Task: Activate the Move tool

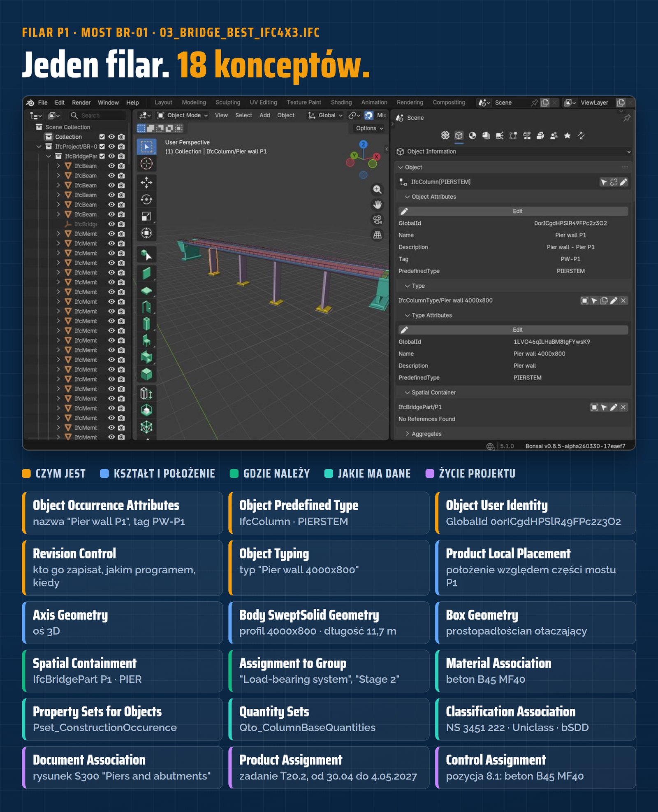Action: pyautogui.click(x=146, y=182)
